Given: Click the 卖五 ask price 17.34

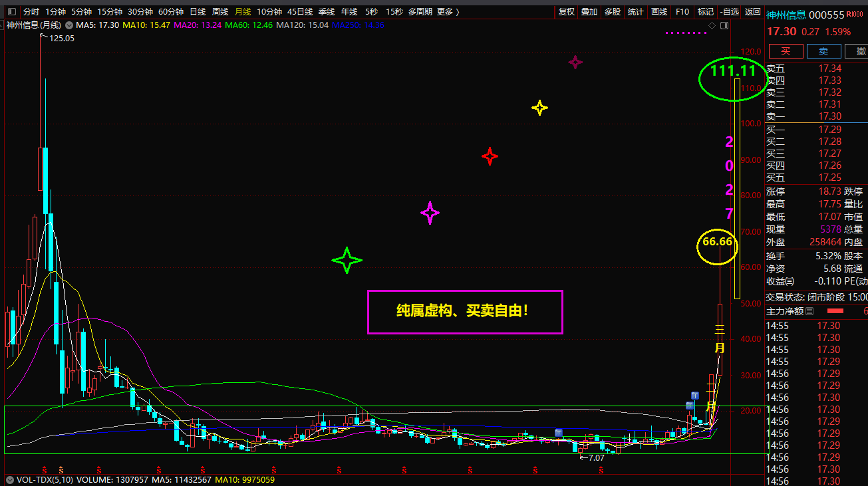Looking at the screenshot, I should [x=829, y=68].
